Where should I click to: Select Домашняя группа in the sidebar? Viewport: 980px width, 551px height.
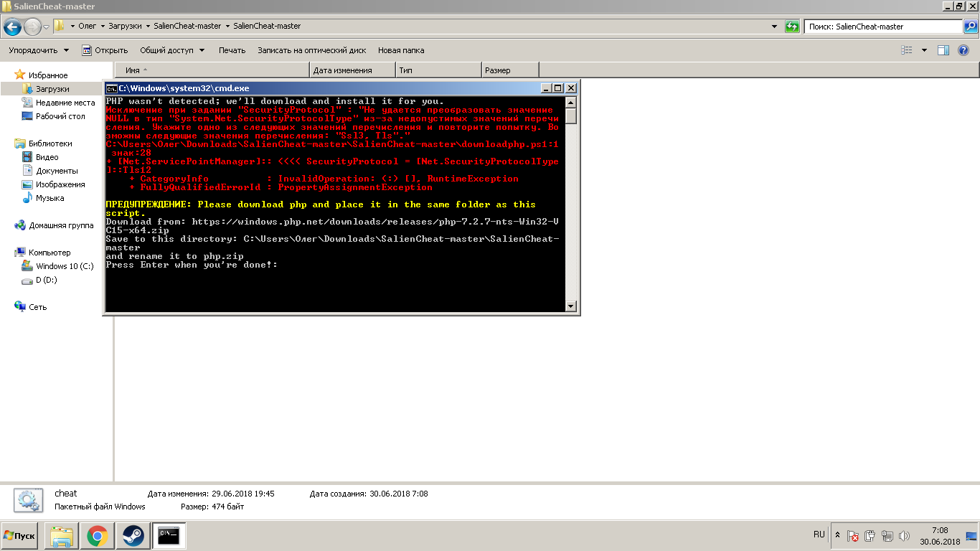pos(61,225)
